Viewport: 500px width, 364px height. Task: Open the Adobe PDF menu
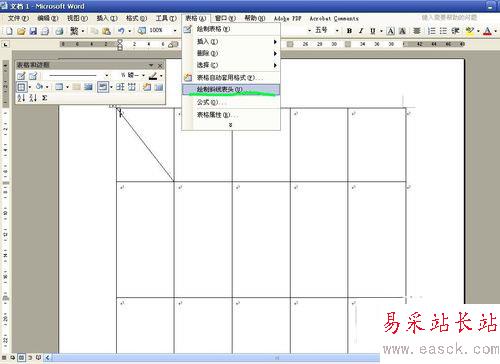[287, 18]
